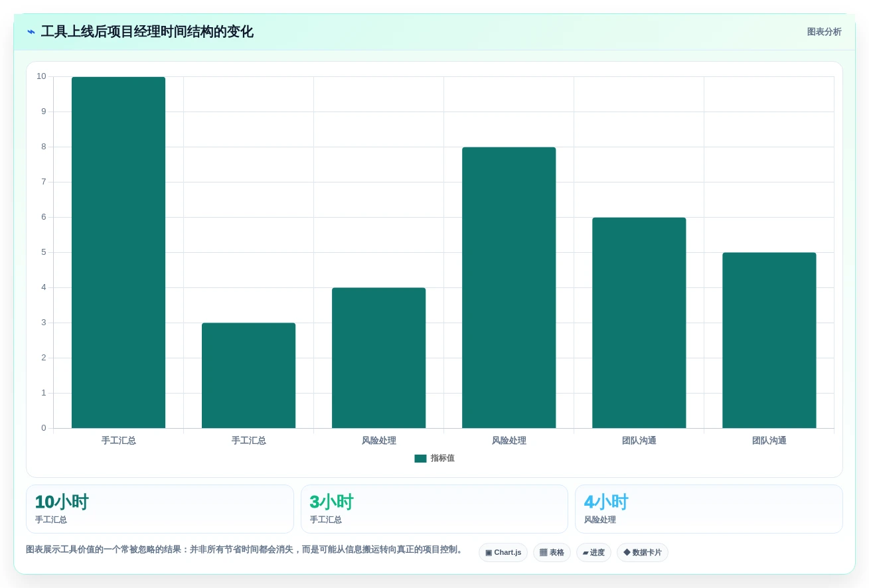Select the shortest bar with value 3
Screen dimensions: 869x588
point(248,376)
